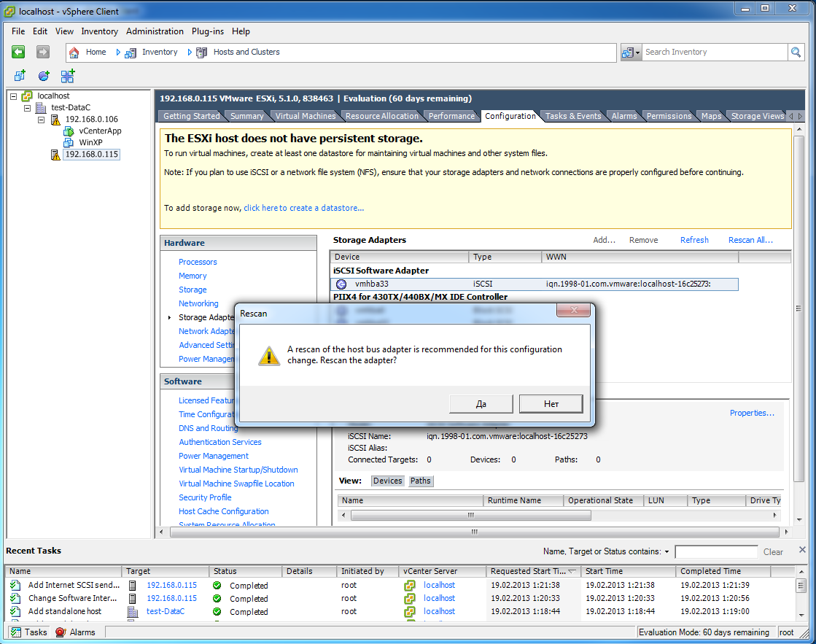Click the Search Inventory input field
The width and height of the screenshot is (816, 644).
[715, 52]
